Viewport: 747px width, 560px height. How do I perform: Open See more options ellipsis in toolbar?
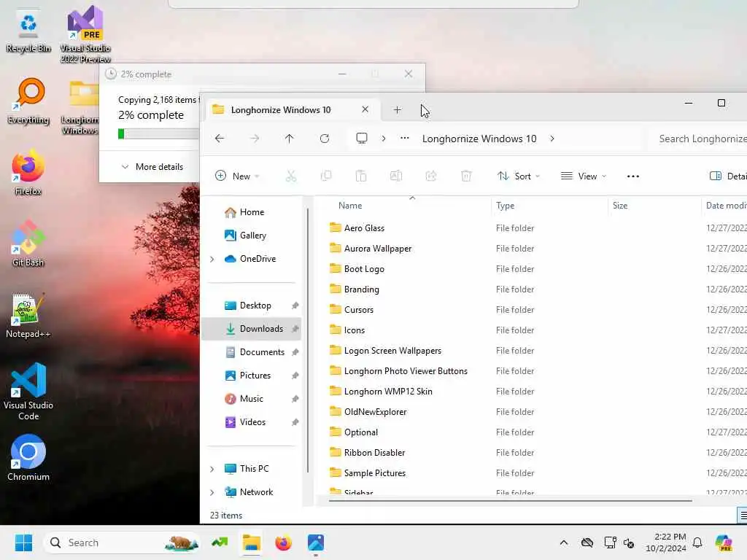(x=633, y=176)
